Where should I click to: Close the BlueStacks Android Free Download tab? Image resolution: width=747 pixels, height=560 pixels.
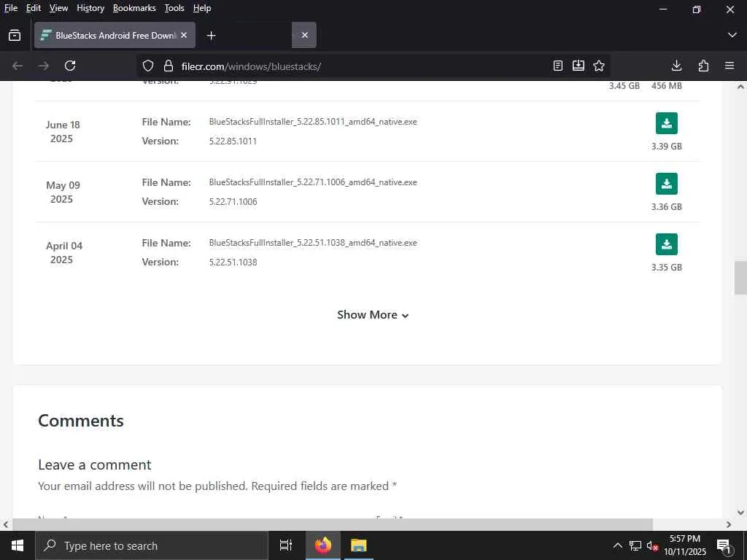pyautogui.click(x=184, y=35)
